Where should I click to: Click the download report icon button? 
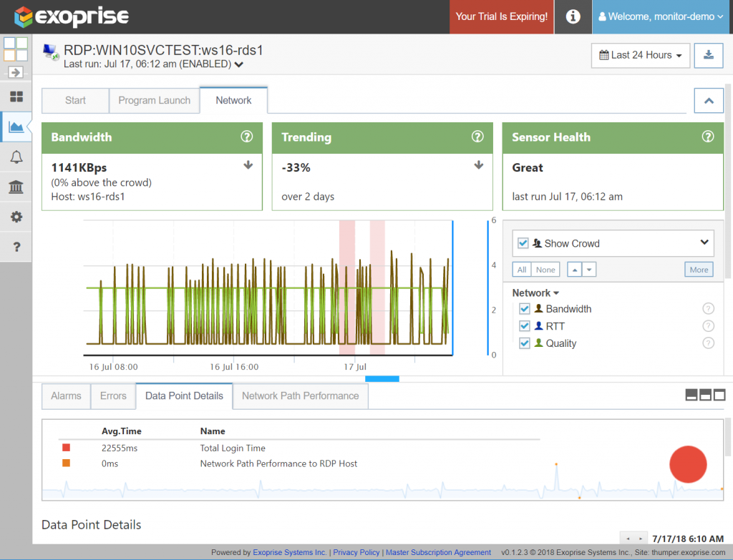point(708,55)
